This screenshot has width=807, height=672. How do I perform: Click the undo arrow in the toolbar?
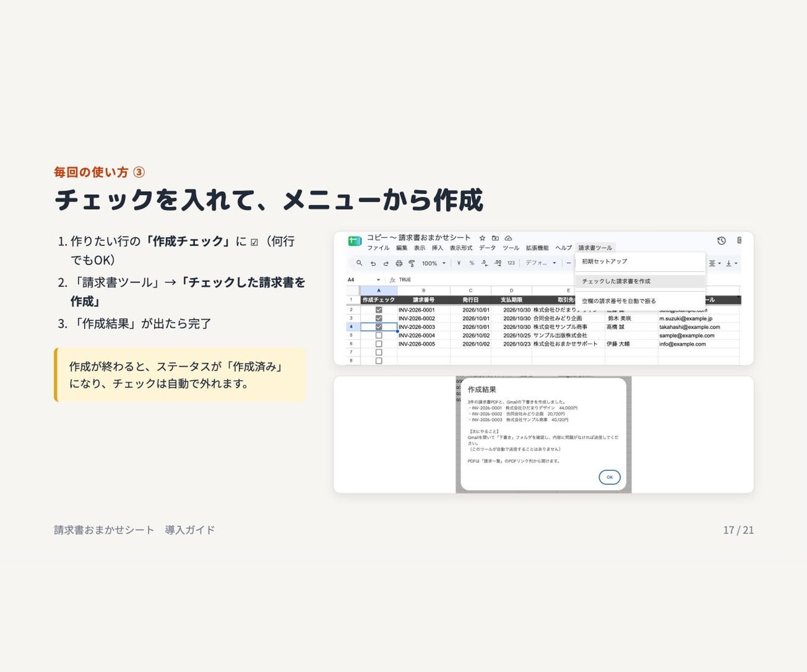pyautogui.click(x=373, y=263)
